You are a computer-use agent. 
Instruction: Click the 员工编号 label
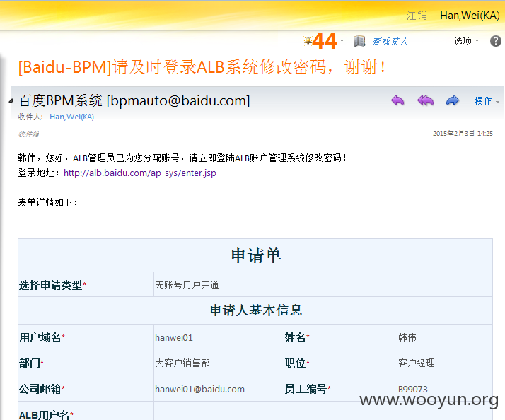(308, 389)
